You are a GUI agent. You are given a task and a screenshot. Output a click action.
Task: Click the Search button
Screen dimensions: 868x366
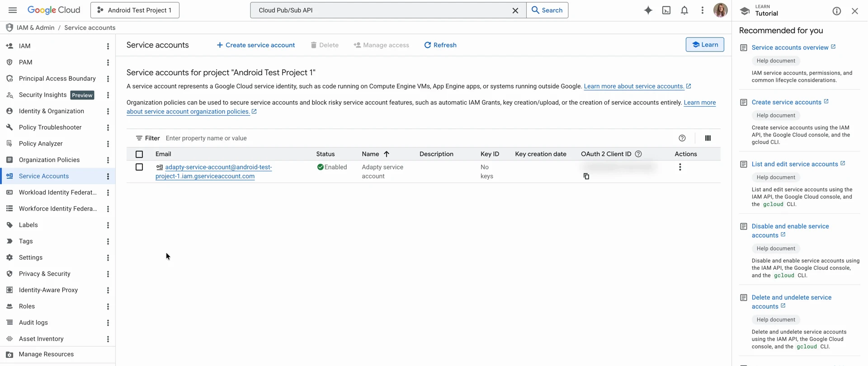point(547,10)
